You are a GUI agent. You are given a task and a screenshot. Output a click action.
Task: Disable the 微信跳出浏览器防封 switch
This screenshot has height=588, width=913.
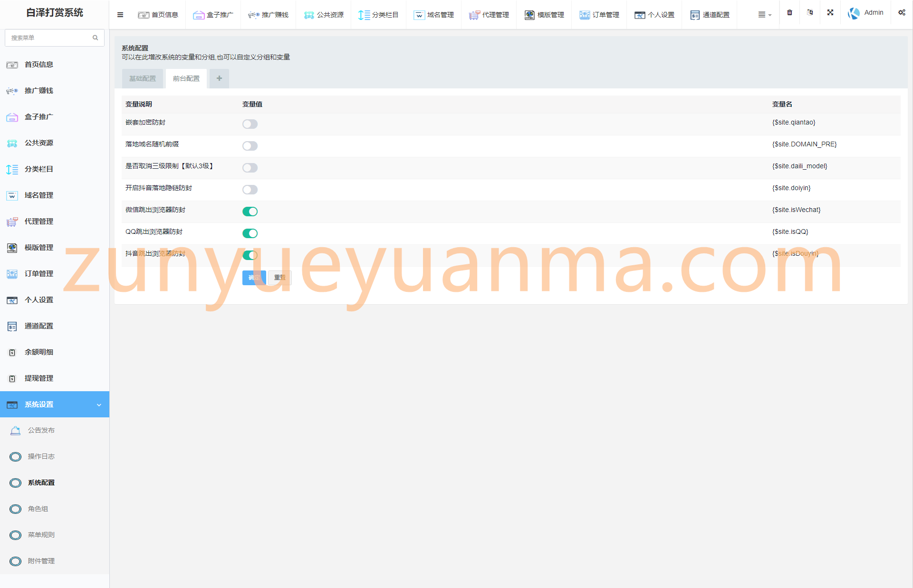tap(250, 212)
